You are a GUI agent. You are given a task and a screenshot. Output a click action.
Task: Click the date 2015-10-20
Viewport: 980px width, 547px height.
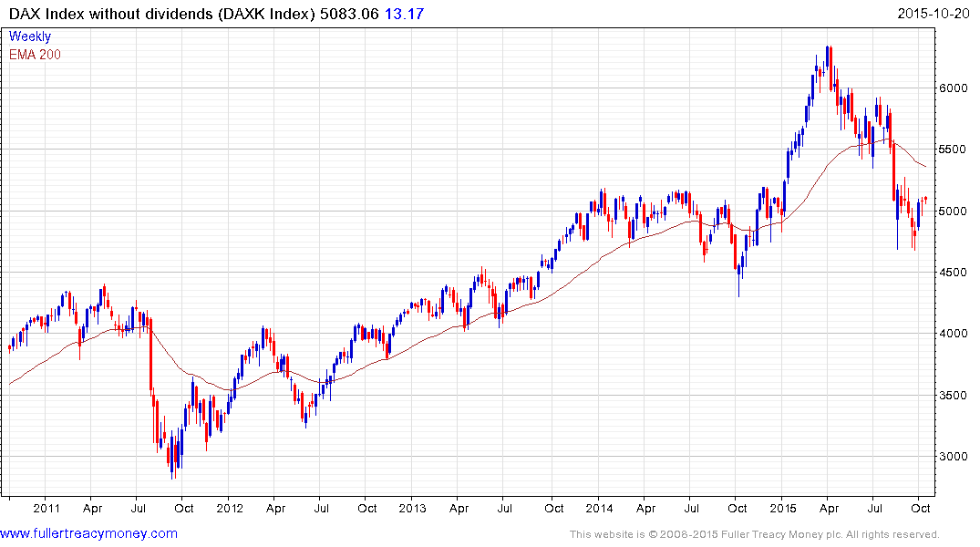(x=934, y=14)
